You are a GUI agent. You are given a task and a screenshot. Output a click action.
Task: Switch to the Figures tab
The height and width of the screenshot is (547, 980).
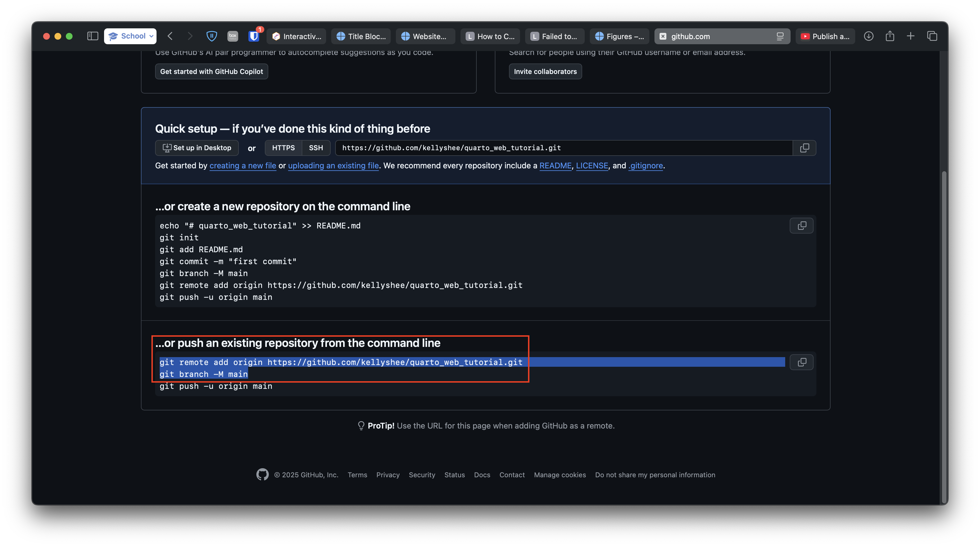(x=619, y=37)
